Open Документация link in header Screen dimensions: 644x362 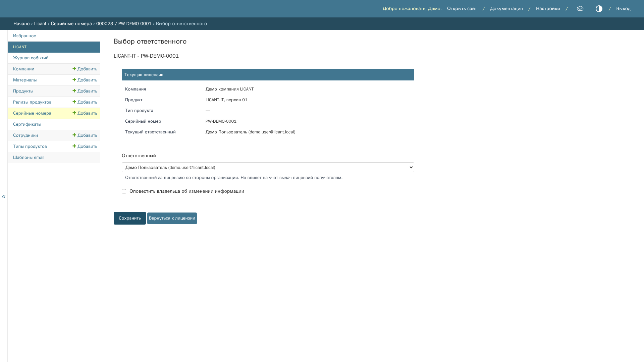506,9
